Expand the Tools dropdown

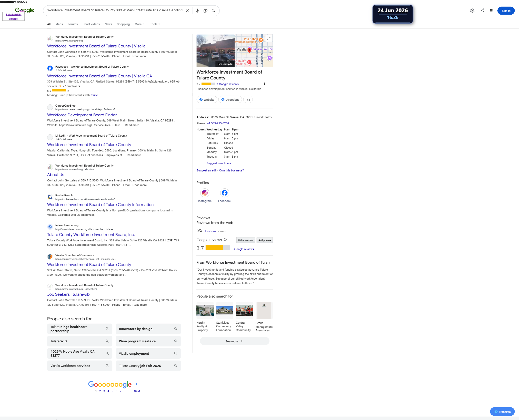155,24
